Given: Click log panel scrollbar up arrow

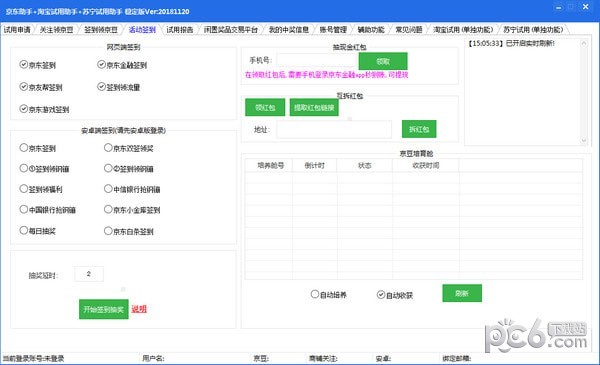Looking at the screenshot, I should (584, 43).
